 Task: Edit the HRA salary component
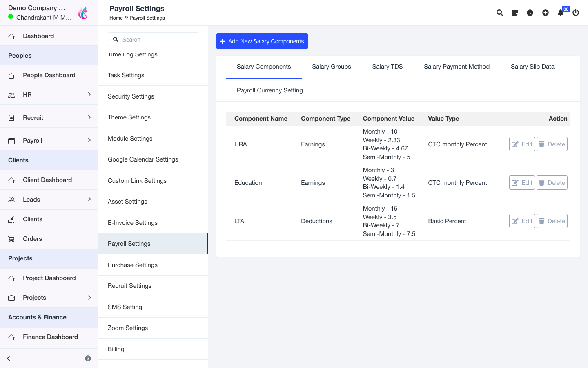[522, 144]
